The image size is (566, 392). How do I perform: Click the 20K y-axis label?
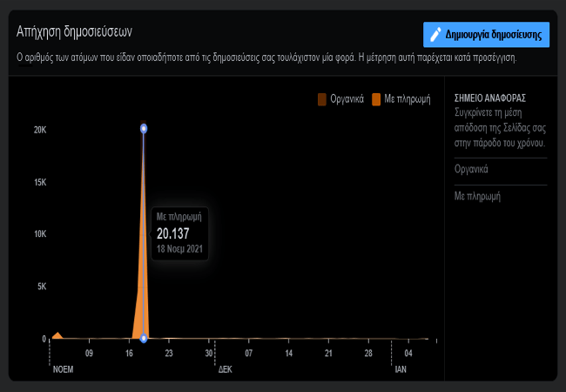[40, 130]
